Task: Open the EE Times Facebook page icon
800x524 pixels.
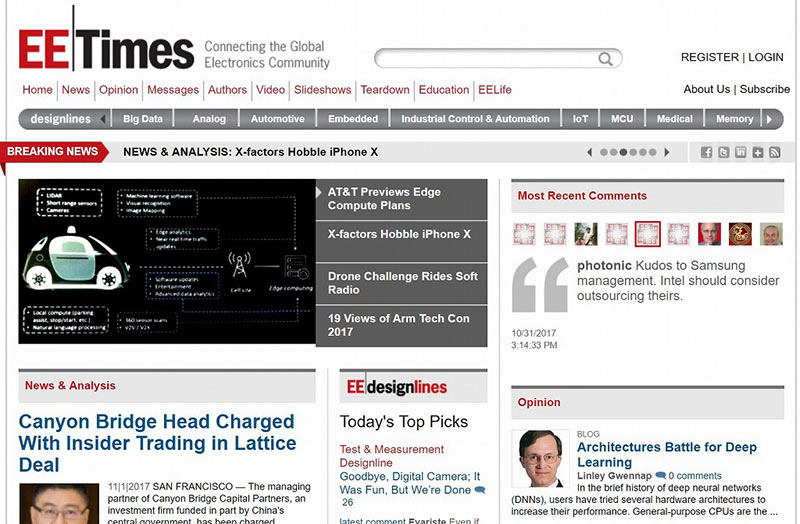Action: pos(707,153)
